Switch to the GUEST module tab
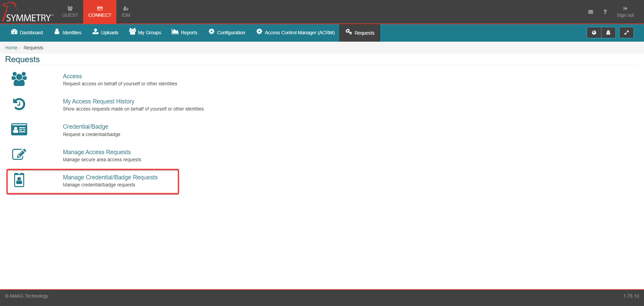Screen dimensions: 644x306 [x=70, y=12]
